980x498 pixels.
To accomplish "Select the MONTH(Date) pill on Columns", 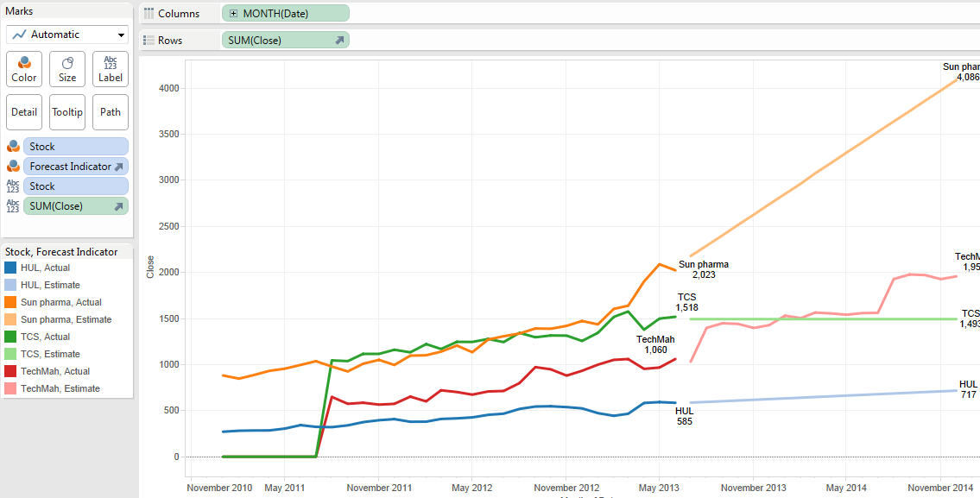I will point(286,13).
